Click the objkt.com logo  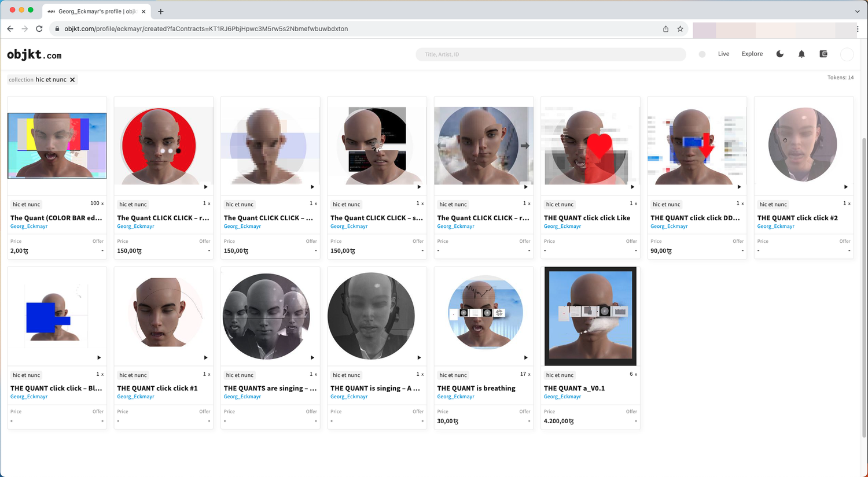pos(34,55)
